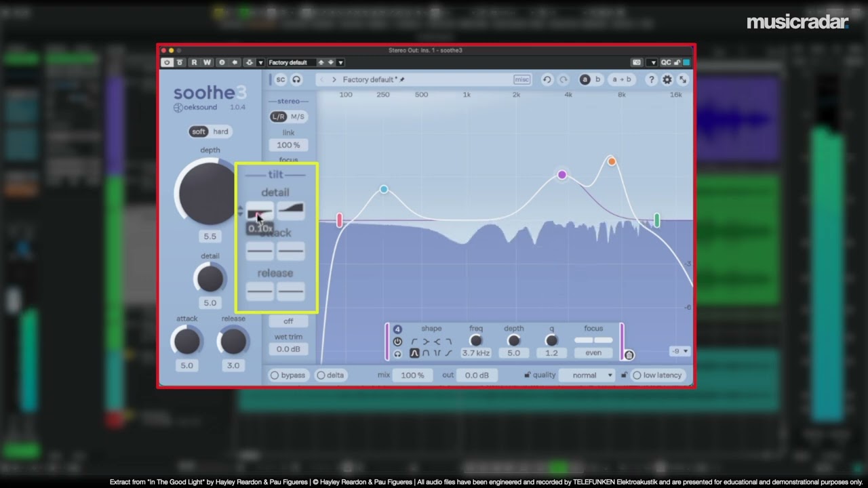This screenshot has height=488, width=868.
Task: Click the mix 100 % field
Action: tap(412, 375)
